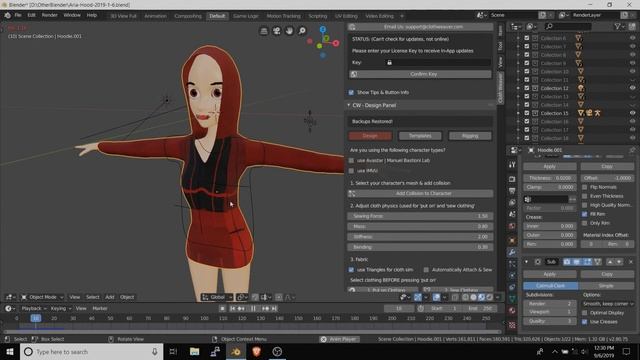Click the outliner filter funnel icon
This screenshot has width=640, height=360.
pos(618,27)
